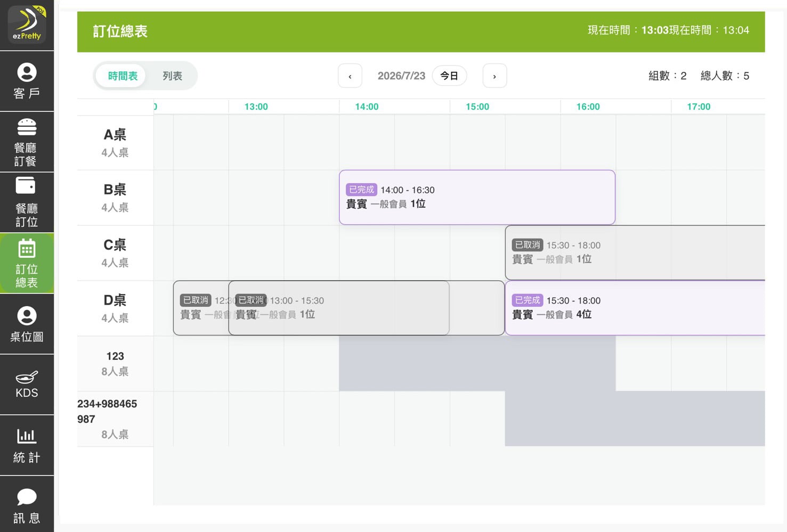This screenshot has width=787, height=532.
Task: Open D桌 completed 15:30 - 18:00 booking
Action: click(635, 308)
